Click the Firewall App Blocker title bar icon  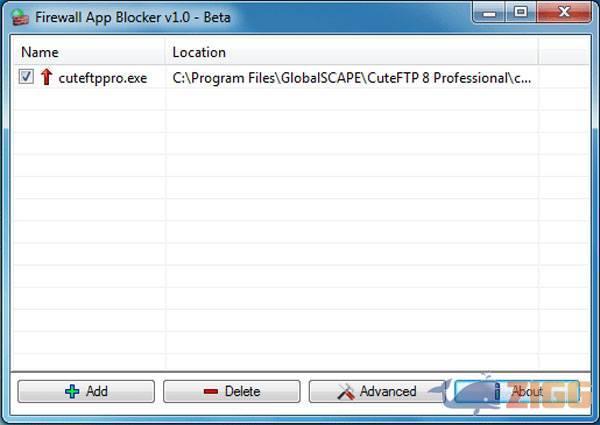(x=20, y=17)
